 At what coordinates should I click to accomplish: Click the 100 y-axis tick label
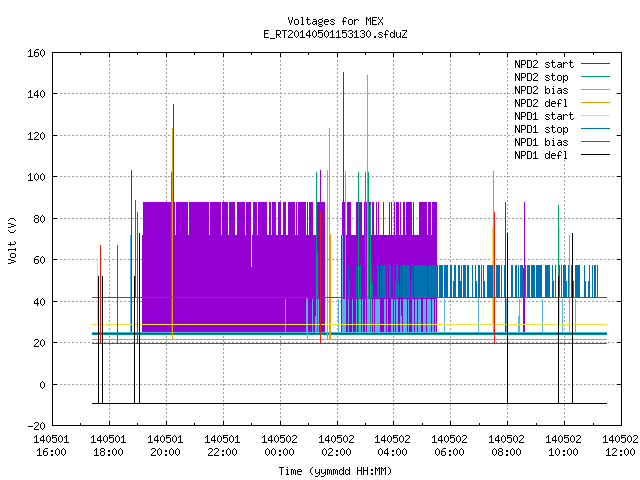(36, 177)
